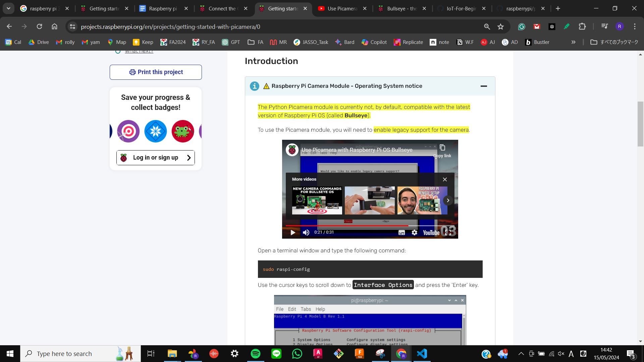Close the More videos overlay

pos(445,179)
